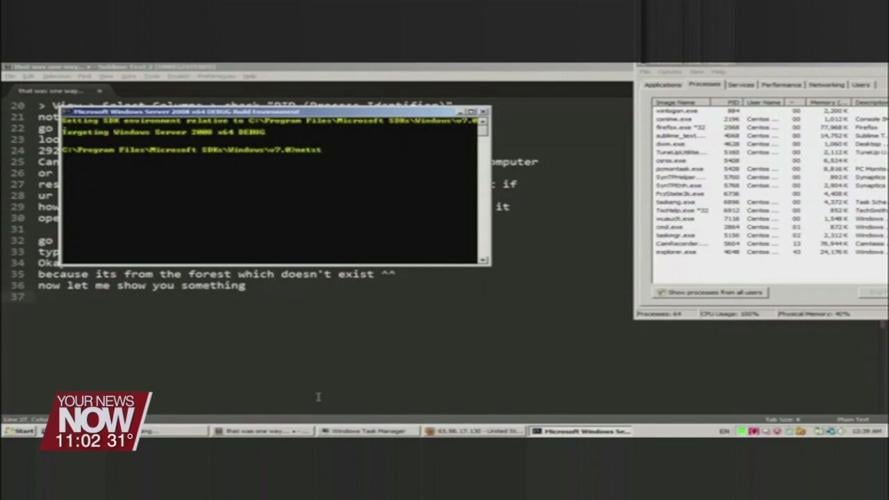The width and height of the screenshot is (889, 500).
Task: Click the EN language indicator in tray
Action: tap(724, 431)
